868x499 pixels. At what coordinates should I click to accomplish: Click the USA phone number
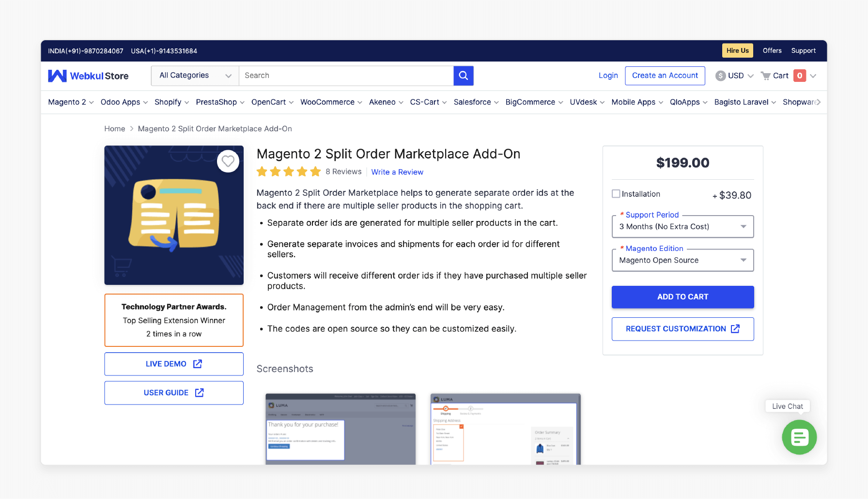[164, 51]
